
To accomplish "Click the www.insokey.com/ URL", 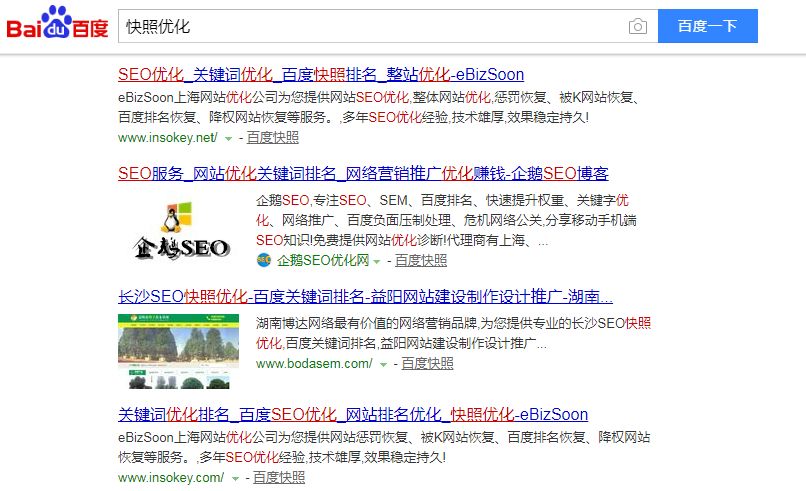I will coord(171,478).
